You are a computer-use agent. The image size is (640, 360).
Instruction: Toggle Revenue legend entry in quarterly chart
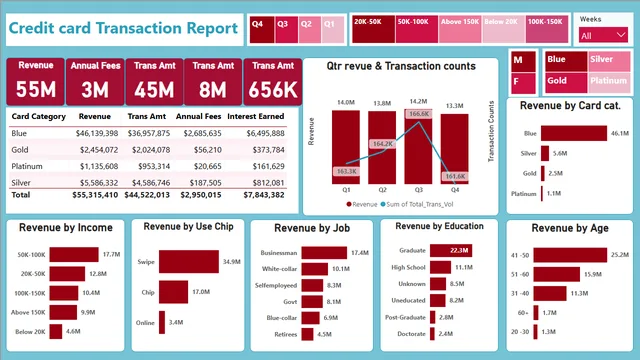(362, 204)
